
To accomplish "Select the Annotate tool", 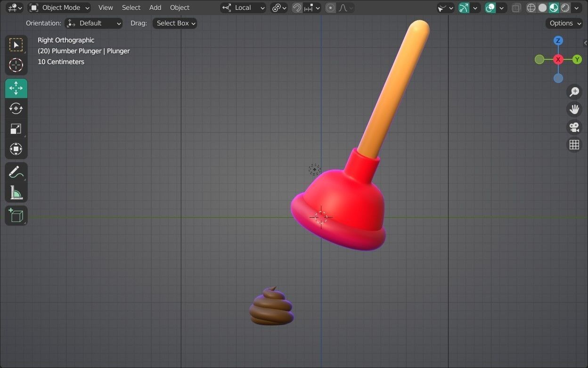I will coord(16,172).
